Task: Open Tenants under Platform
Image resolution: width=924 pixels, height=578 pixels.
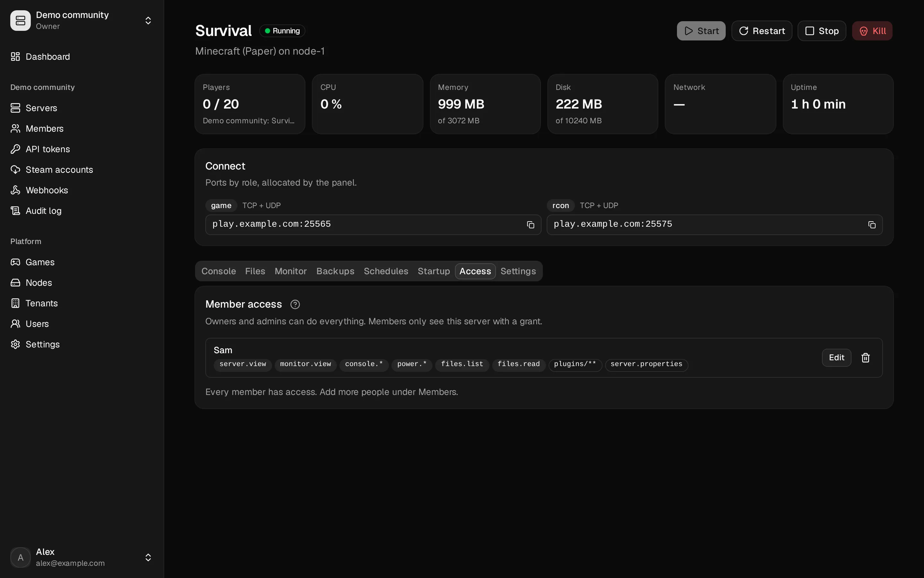Action: click(34, 303)
